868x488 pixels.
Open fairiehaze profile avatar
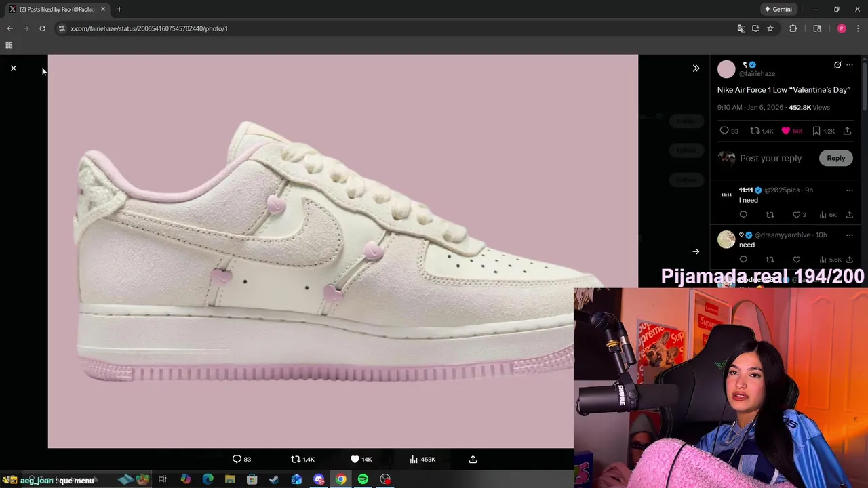pyautogui.click(x=726, y=69)
